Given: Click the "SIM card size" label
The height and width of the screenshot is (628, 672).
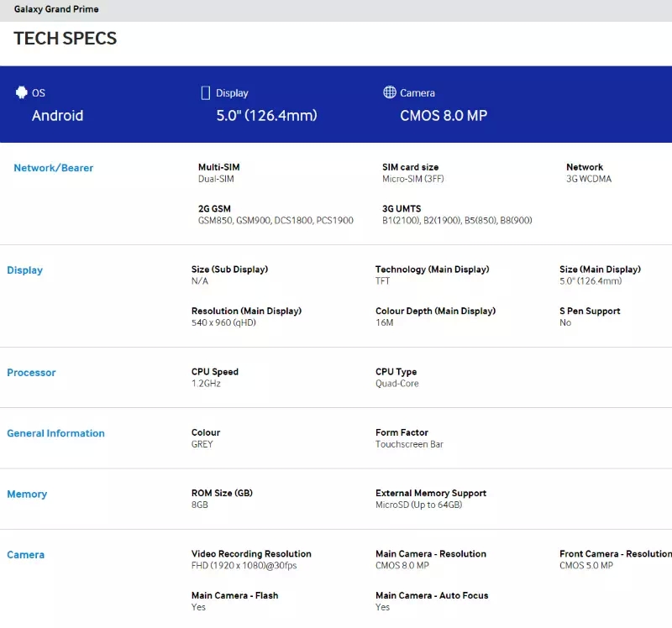Looking at the screenshot, I should [410, 167].
